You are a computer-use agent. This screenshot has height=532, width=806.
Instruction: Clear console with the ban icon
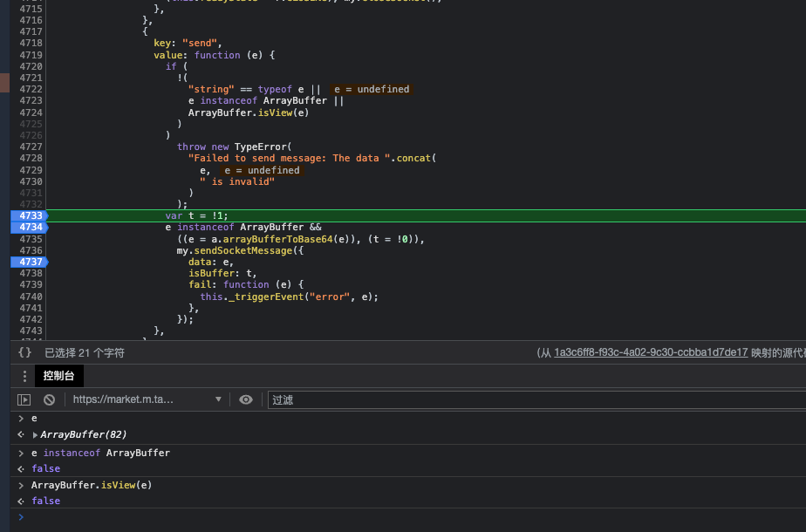pyautogui.click(x=50, y=399)
